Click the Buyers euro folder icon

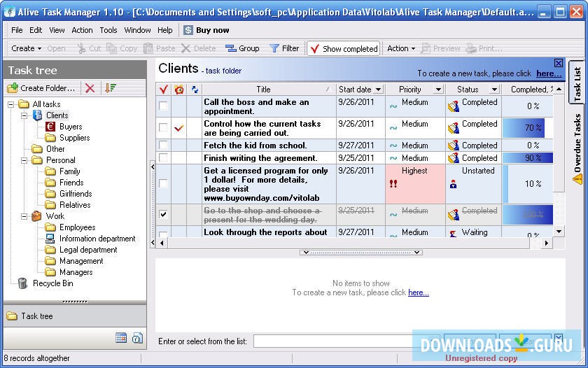pos(50,127)
